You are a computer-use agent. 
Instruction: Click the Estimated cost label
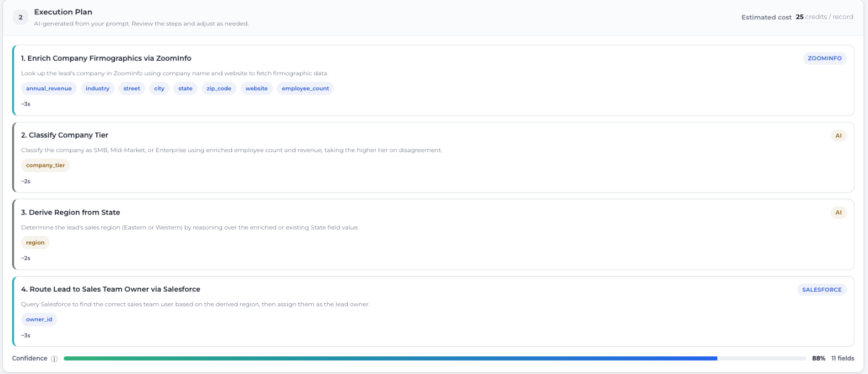767,17
